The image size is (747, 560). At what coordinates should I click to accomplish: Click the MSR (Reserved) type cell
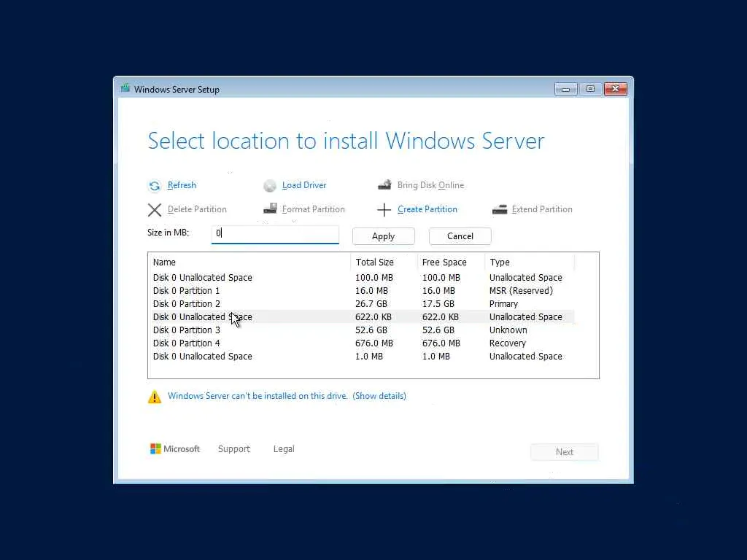(x=521, y=290)
